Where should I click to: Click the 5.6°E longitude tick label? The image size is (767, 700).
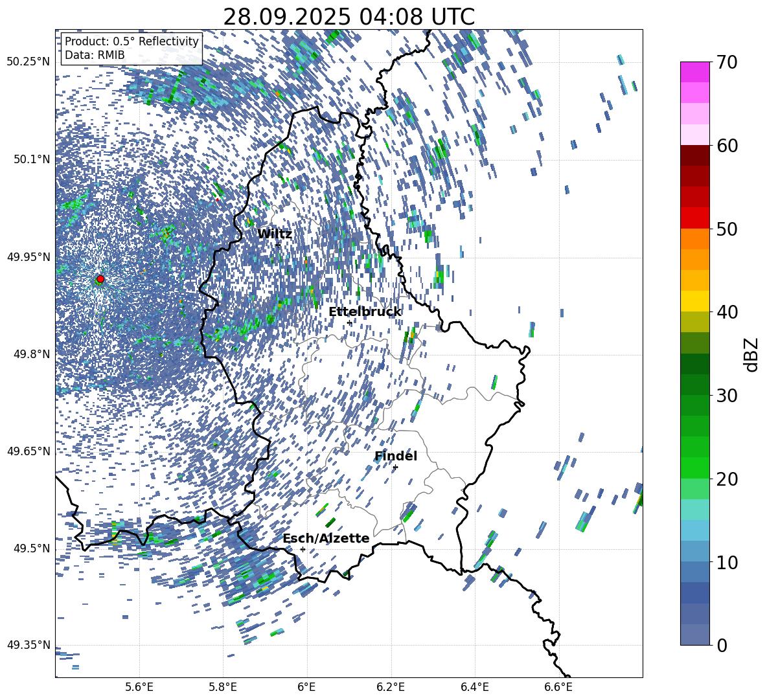[x=139, y=687]
